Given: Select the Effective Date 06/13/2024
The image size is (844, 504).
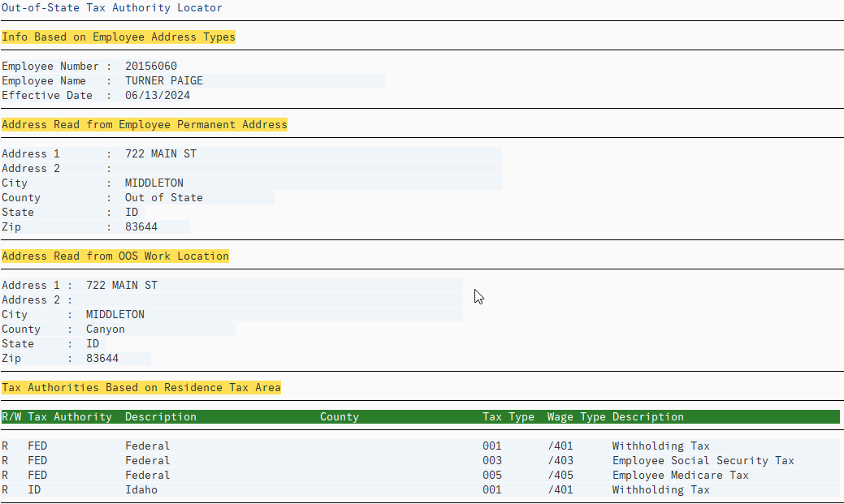Looking at the screenshot, I should (161, 95).
